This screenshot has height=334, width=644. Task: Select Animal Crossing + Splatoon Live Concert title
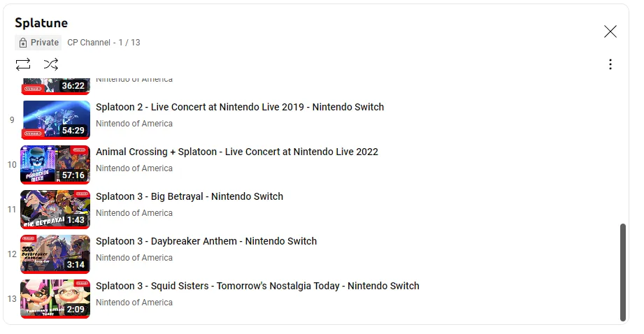click(237, 152)
